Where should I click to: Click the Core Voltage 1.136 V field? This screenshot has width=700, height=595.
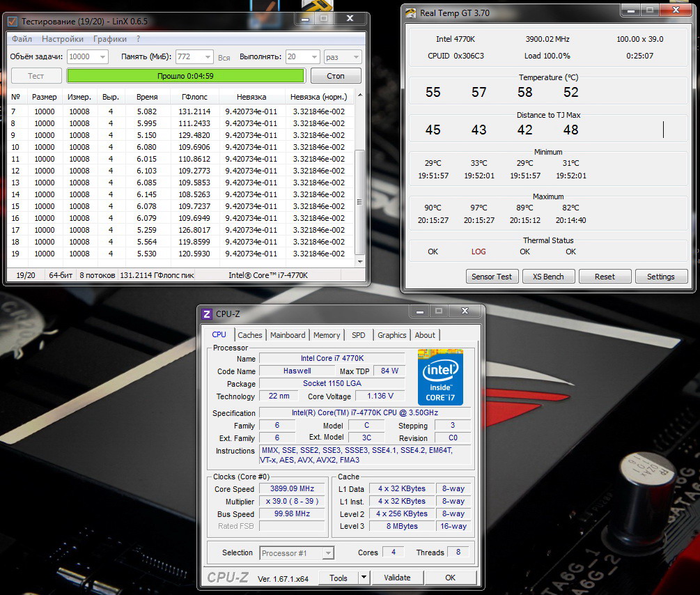click(380, 396)
